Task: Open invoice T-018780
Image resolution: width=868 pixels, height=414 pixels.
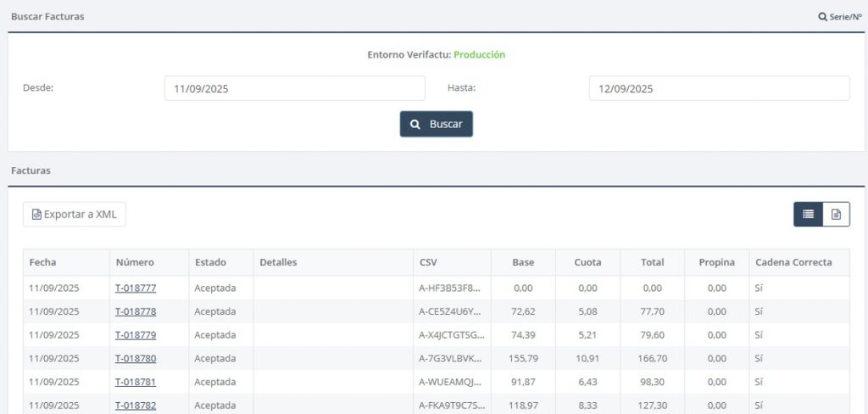Action: pos(136,358)
